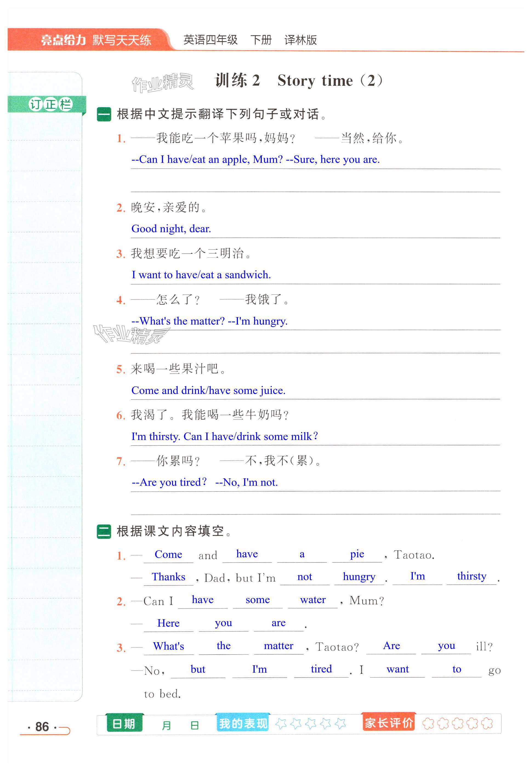Click the page number 86 marker

coord(42,727)
